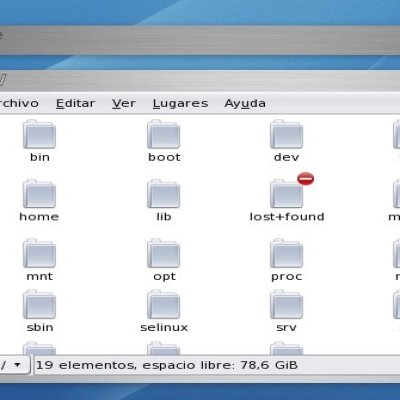Select the lost+found folder icon
This screenshot has width=400, height=400.
pos(287,194)
